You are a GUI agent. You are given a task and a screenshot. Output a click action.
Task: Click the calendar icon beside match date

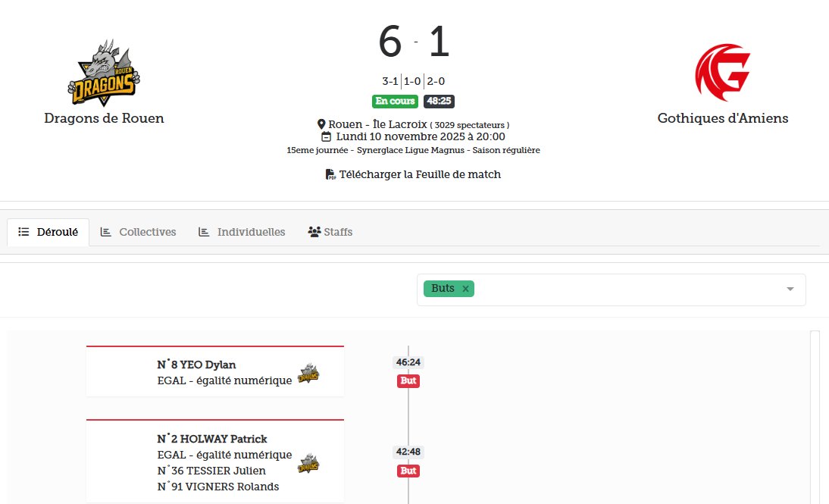327,136
